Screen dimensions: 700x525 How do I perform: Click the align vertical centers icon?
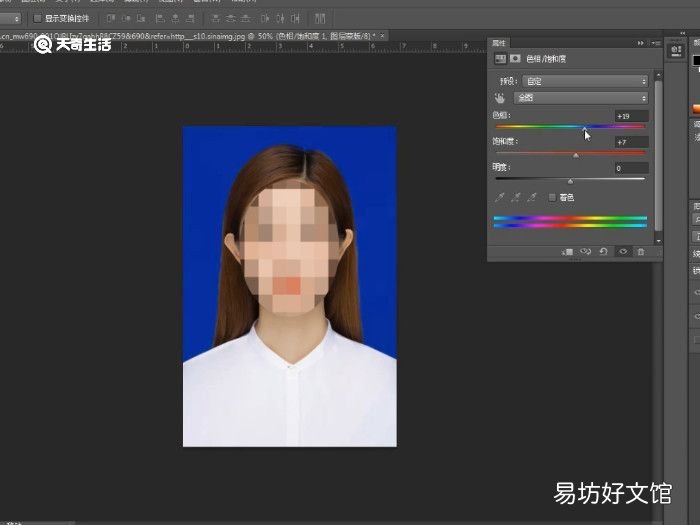click(126, 18)
